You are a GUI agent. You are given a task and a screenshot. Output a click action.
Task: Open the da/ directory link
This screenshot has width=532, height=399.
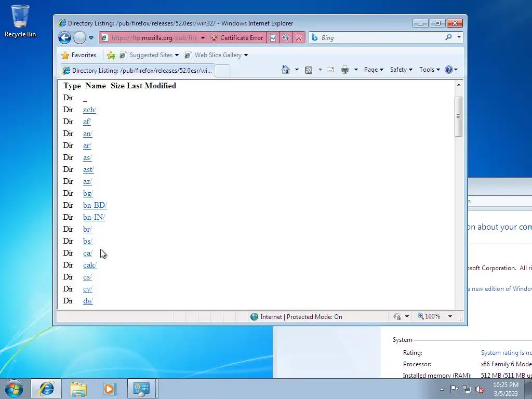point(88,301)
